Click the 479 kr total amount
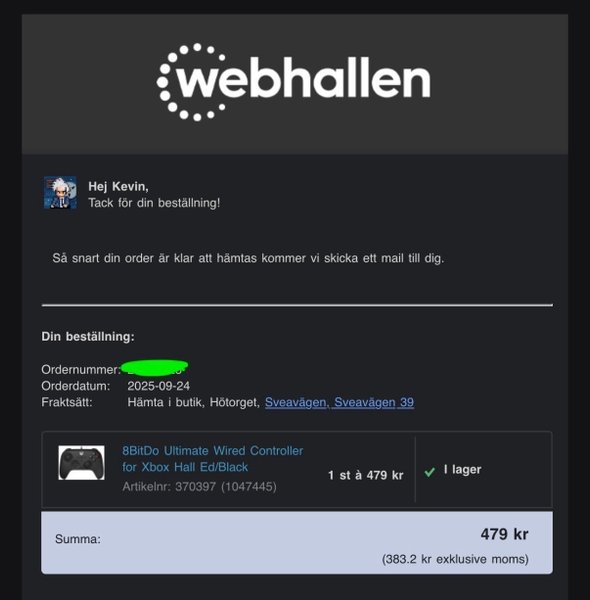The height and width of the screenshot is (600, 590). pos(505,534)
